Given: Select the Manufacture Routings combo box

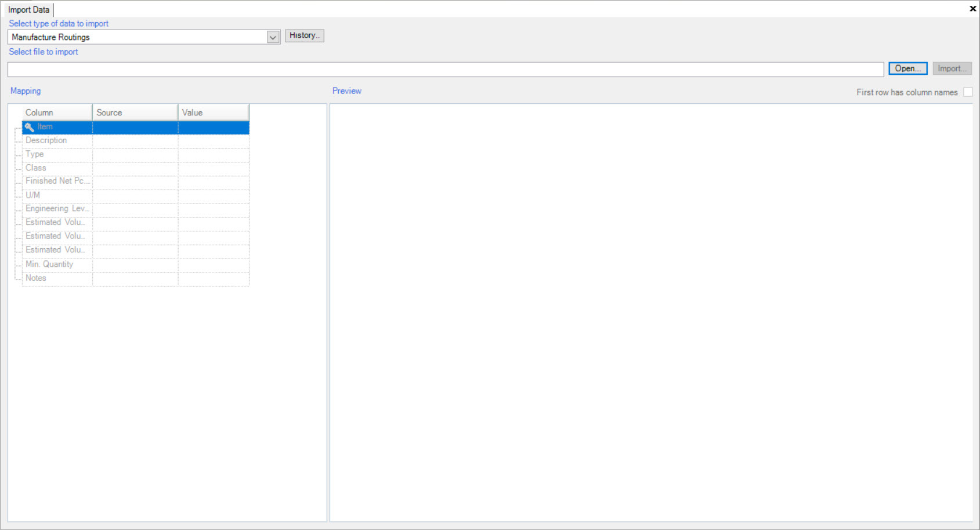Looking at the screenshot, I should (x=144, y=37).
